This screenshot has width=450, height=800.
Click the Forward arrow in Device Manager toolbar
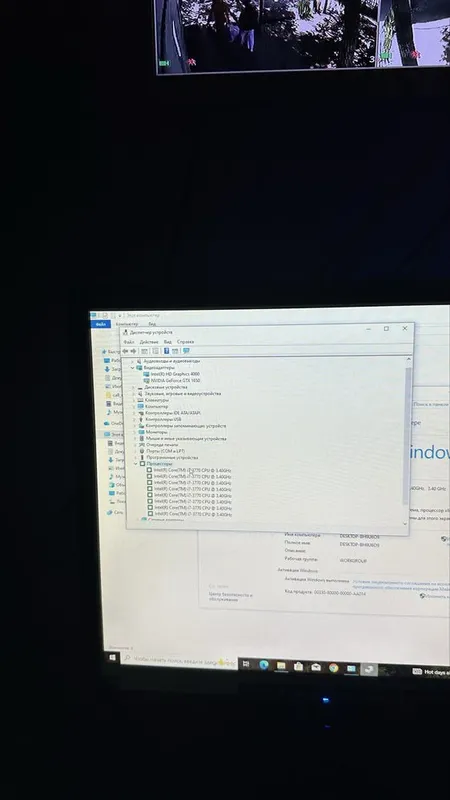point(134,351)
